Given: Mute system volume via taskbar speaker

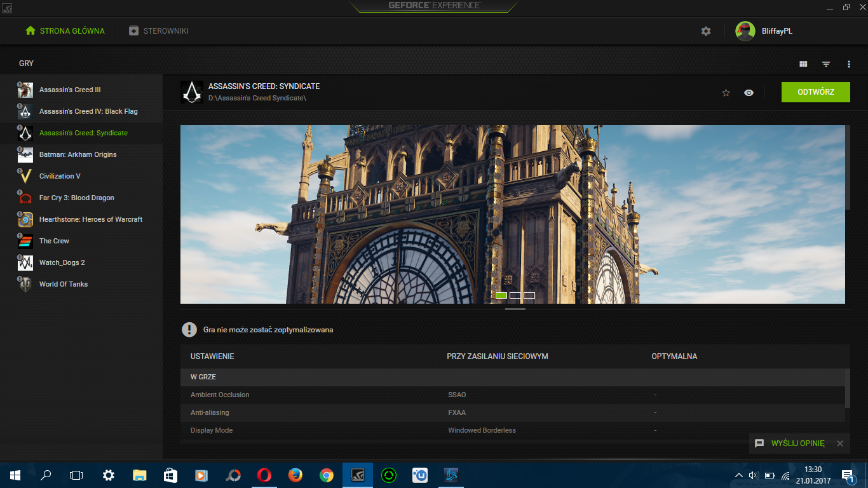Looking at the screenshot, I should [x=753, y=475].
